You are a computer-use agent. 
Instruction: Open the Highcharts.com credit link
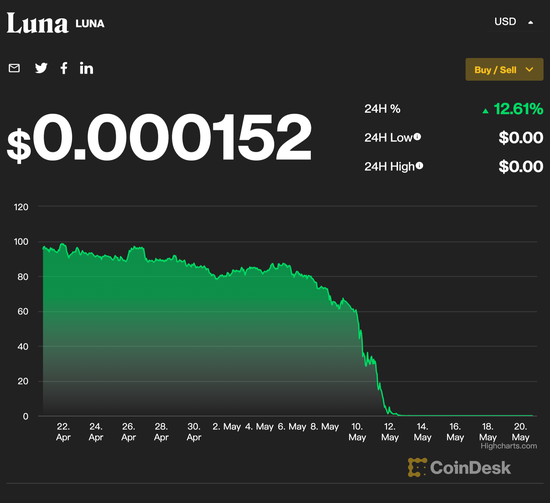click(x=509, y=446)
